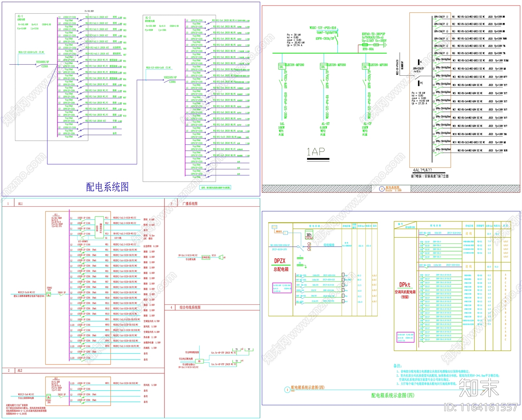522x420 pixels.
Task: Click the '母线铜排' busbar label
Action: [329, 245]
